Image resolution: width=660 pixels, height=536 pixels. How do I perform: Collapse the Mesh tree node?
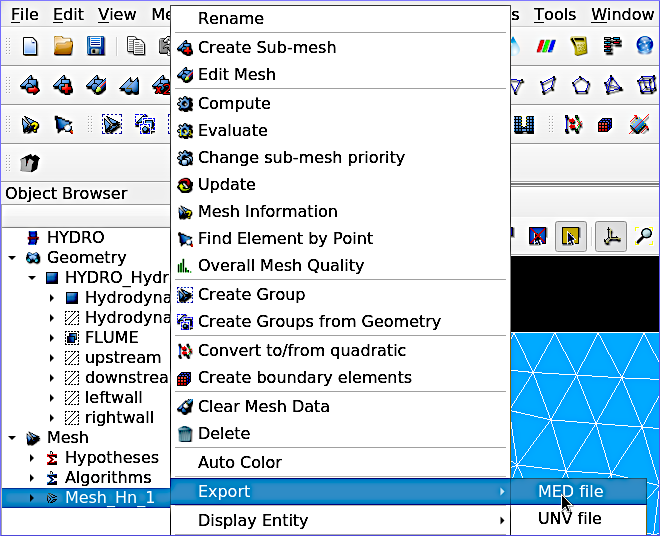click(12, 438)
